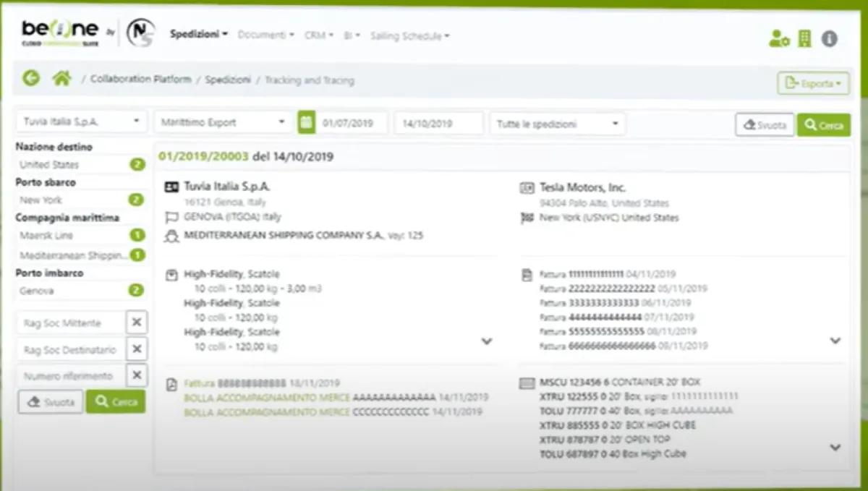Focus Numero riferimento input
Viewport: 868px width, 491px height.
coord(71,376)
